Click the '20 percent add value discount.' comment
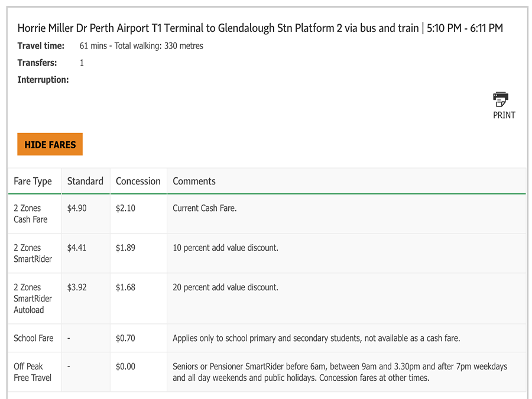This screenshot has width=532, height=399. point(225,287)
